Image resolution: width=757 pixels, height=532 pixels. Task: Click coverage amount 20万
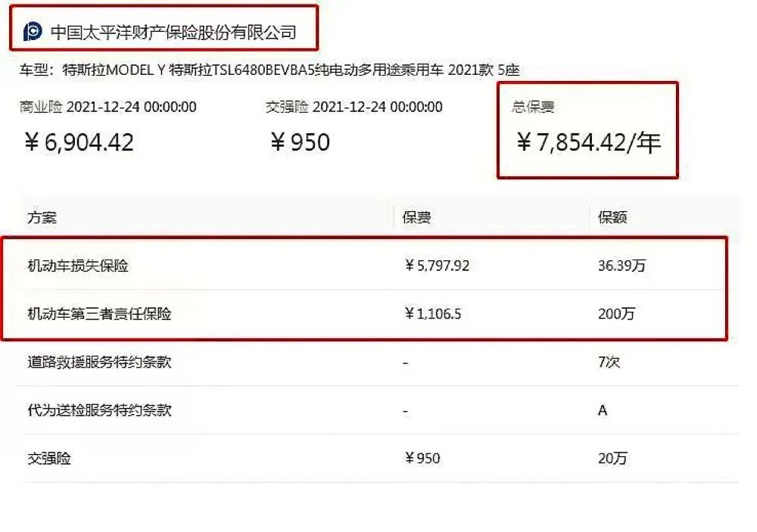(x=612, y=458)
